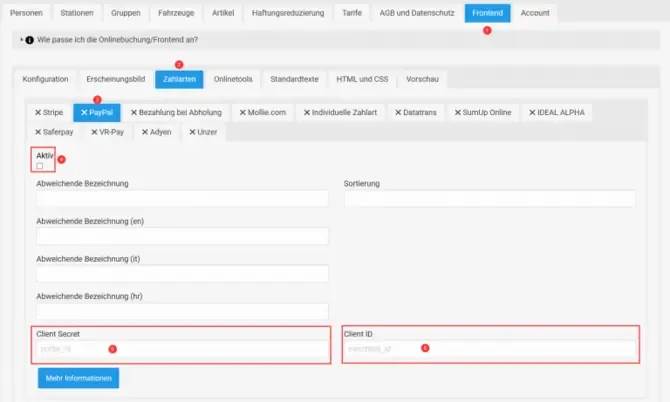This screenshot has height=402, width=670.
Task: Select the Bezahlung bei Abholung payment tab
Action: pos(176,112)
